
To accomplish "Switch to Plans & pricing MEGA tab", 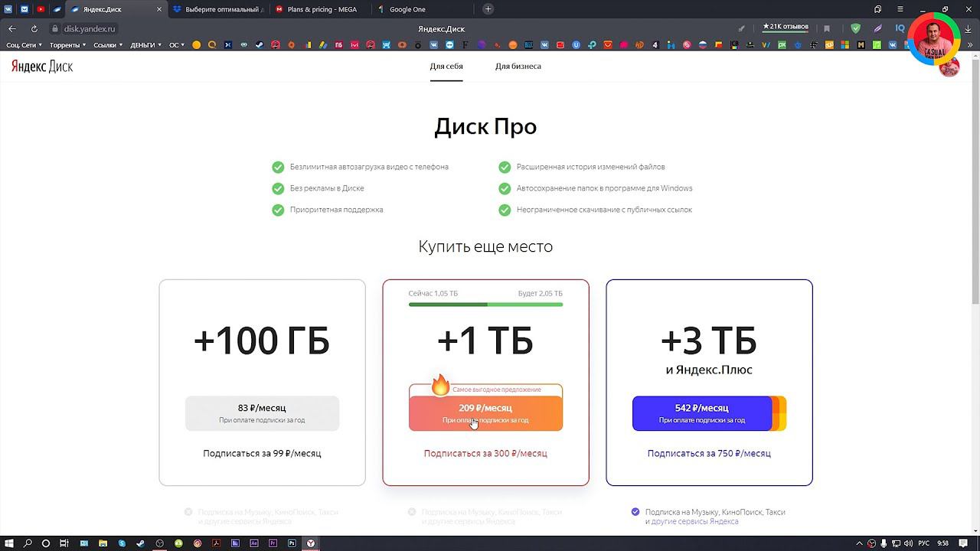I will [x=321, y=9].
